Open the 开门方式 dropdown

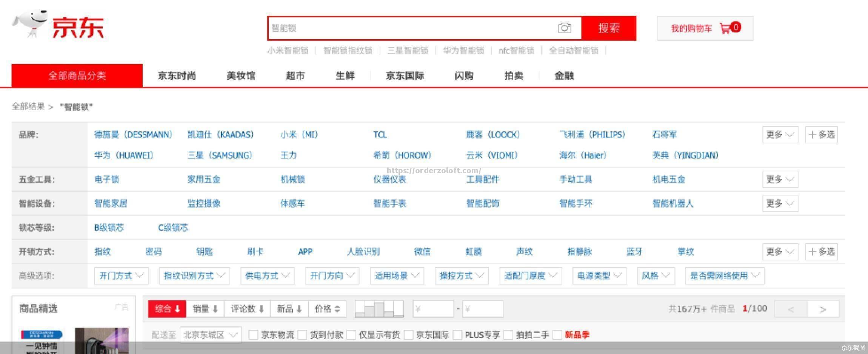(121, 276)
